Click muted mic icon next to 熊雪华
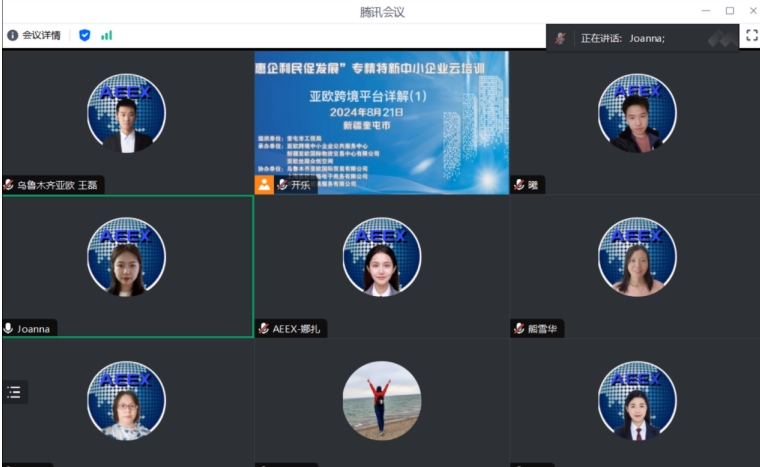 pyautogui.click(x=519, y=328)
